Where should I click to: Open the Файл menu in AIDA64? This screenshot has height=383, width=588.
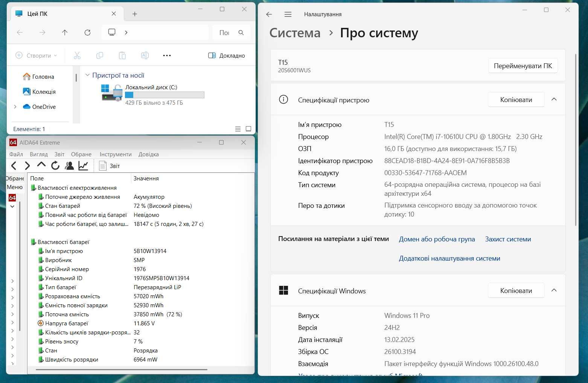16,154
